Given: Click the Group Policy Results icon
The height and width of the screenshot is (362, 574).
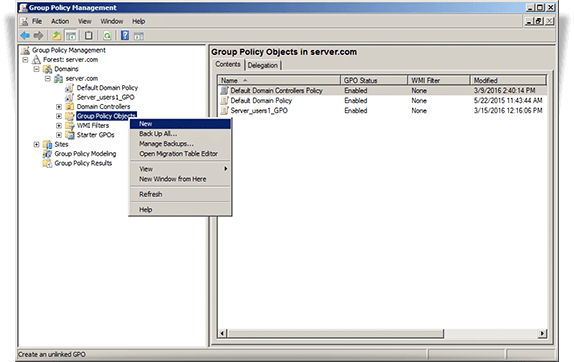Looking at the screenshot, I should 48,163.
